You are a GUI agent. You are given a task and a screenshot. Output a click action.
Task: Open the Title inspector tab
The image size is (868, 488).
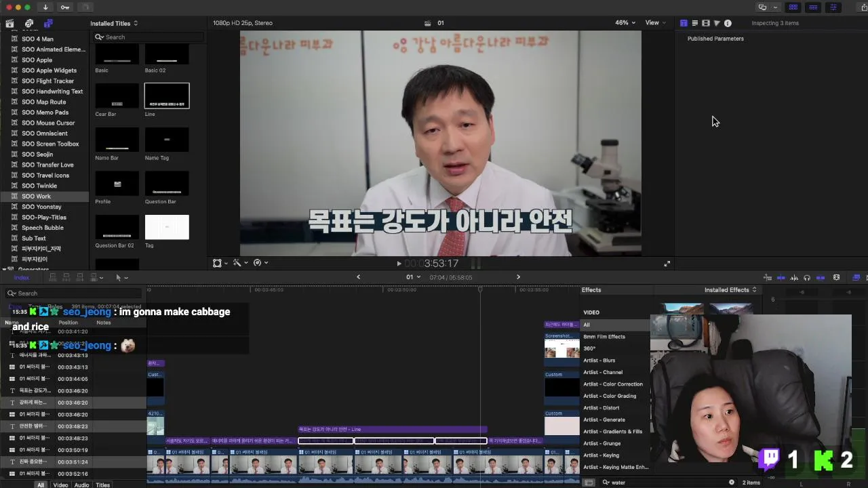pos(684,23)
